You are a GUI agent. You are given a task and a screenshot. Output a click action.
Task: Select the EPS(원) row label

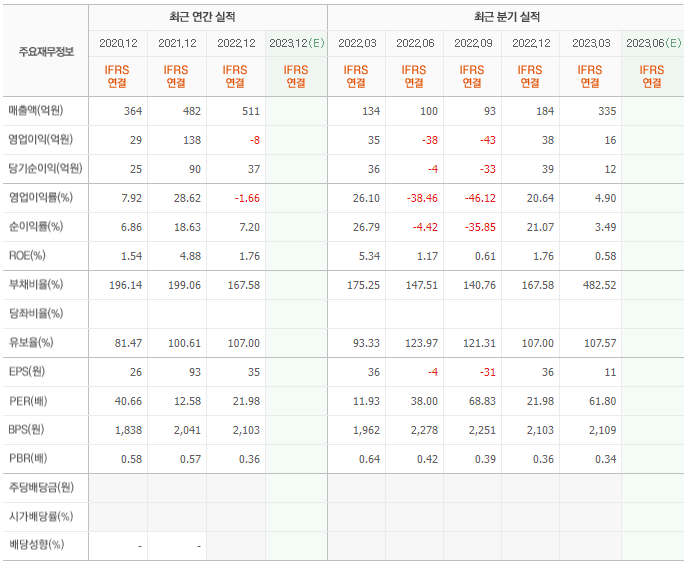coord(27,372)
